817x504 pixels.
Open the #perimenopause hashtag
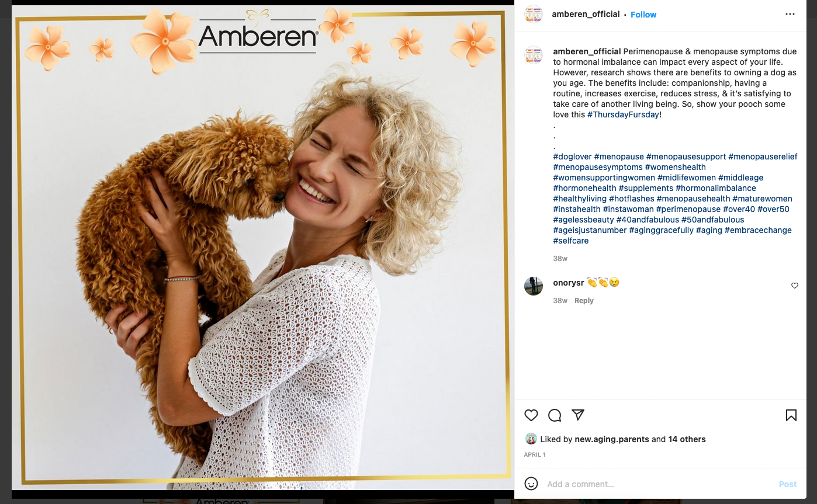688,209
